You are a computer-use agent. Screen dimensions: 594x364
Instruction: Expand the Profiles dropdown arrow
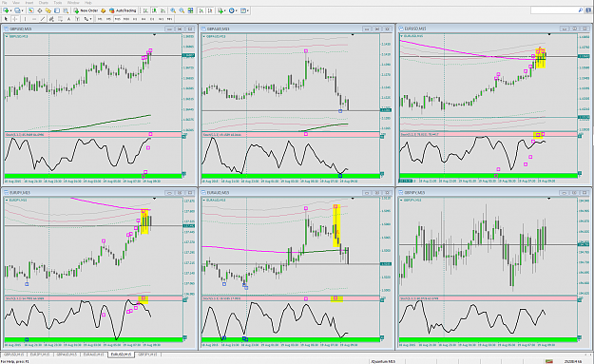point(23,10)
